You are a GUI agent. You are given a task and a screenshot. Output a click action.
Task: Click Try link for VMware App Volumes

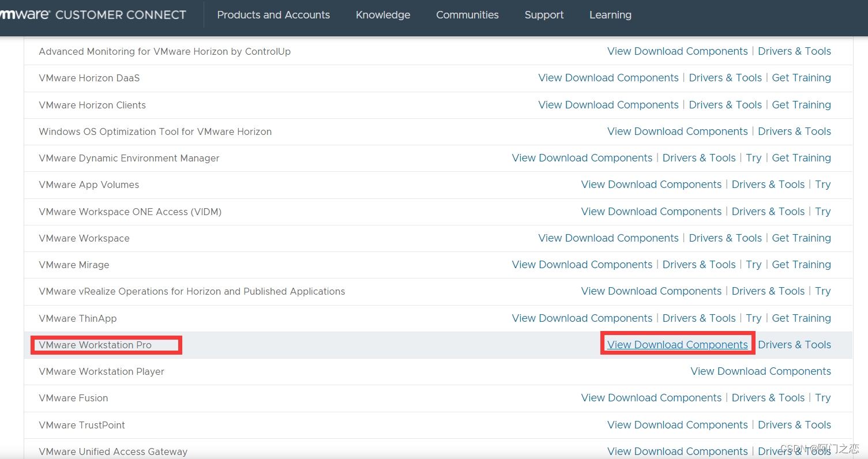point(823,185)
